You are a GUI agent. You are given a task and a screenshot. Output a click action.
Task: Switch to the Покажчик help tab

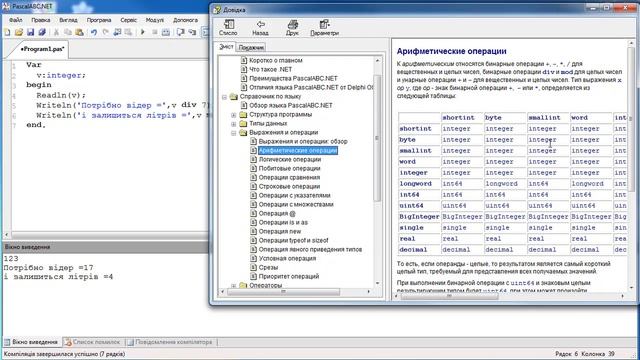251,48
